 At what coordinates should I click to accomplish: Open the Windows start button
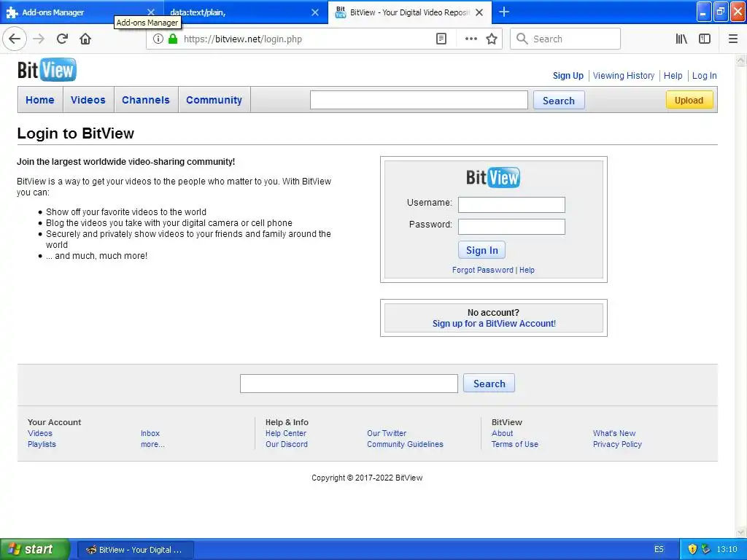(x=34, y=549)
